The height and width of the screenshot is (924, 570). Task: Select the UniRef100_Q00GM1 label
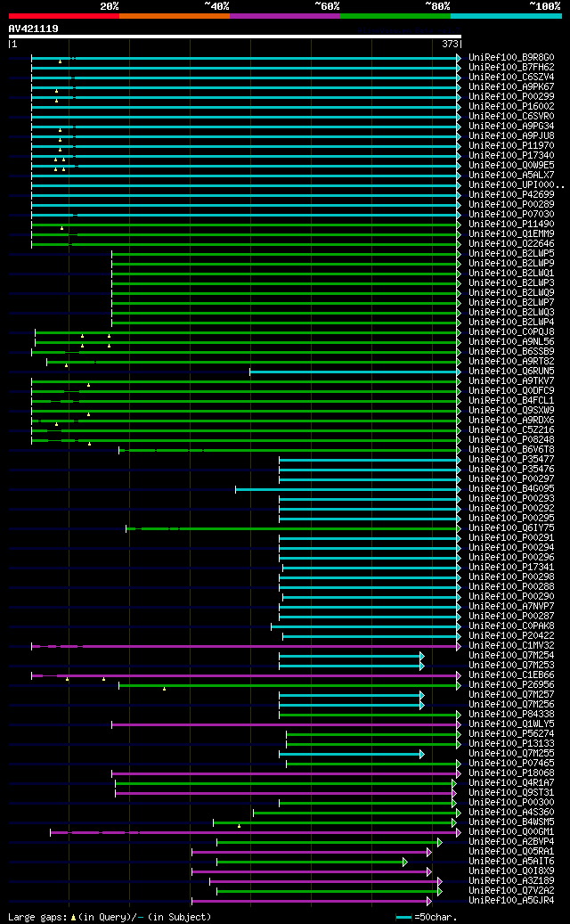coord(511,831)
